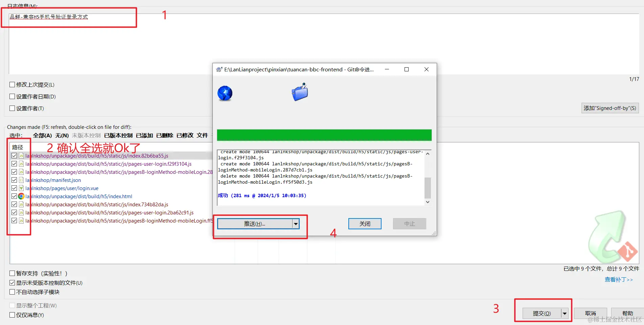This screenshot has height=325, width=644.
Task: Click the JS file icon for index.82b6ba55.js
Action: tap(21, 156)
